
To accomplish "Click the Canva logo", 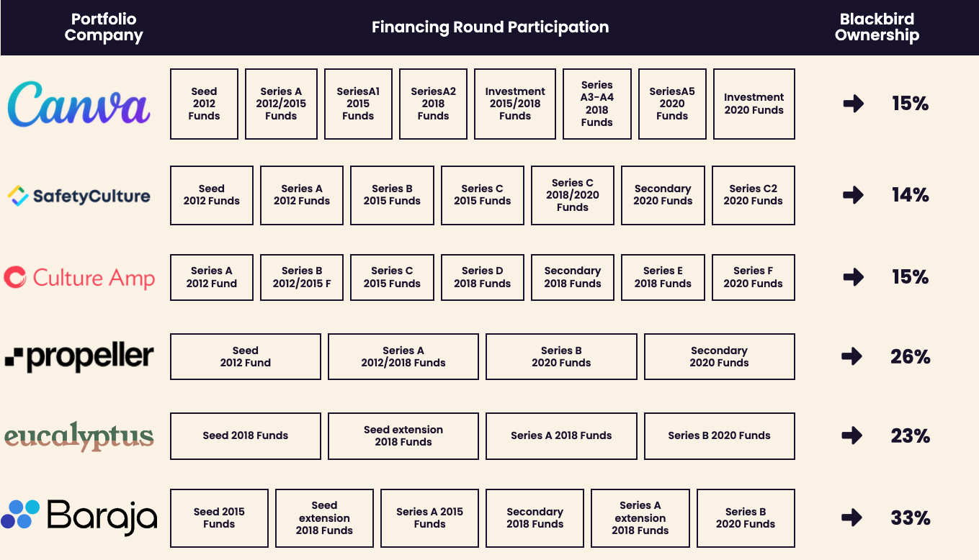I will pyautogui.click(x=79, y=104).
